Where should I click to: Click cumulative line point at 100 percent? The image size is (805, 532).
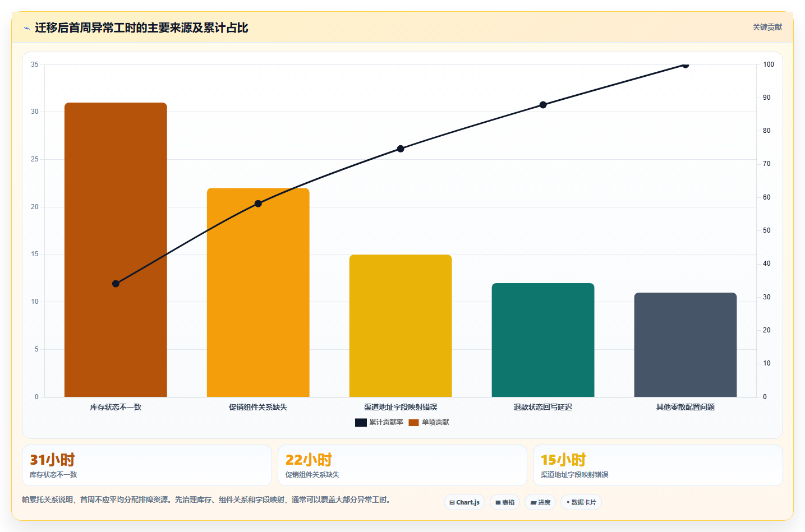[686, 65]
